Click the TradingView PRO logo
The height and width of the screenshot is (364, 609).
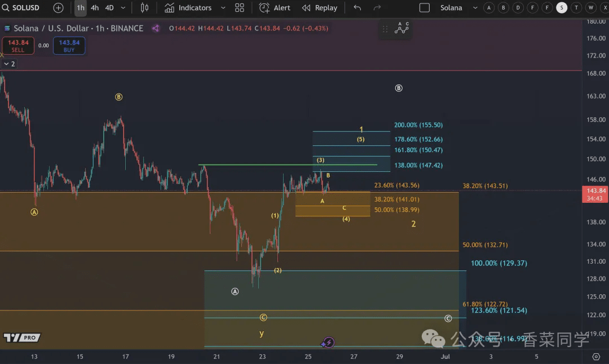pos(22,338)
